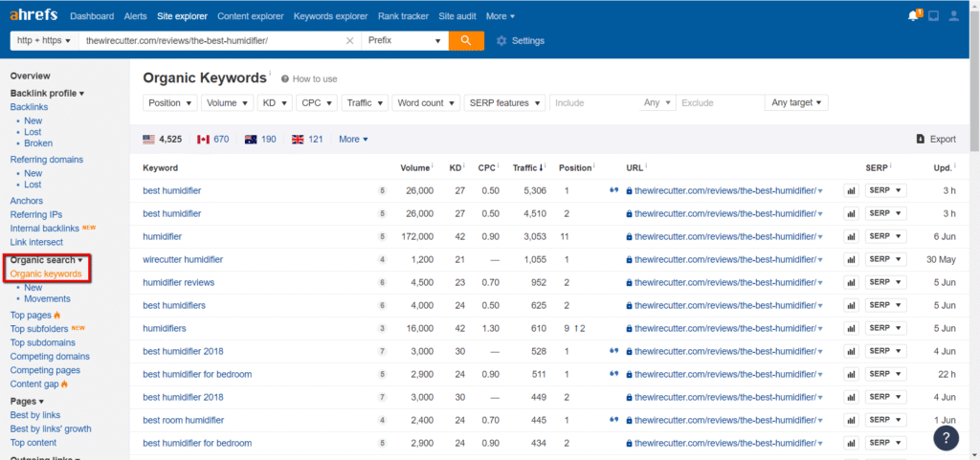Click the SERP features badge 6 for 'humidifier reviews'

coord(383,283)
